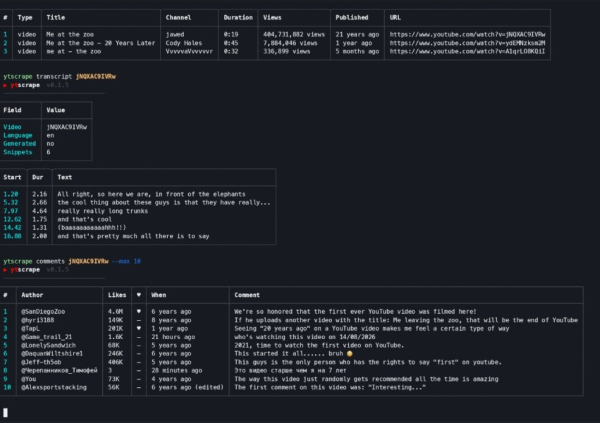Viewport: 600px width, 423px height.
Task: Select the @Jeff-th5ob author name
Action: point(41,362)
